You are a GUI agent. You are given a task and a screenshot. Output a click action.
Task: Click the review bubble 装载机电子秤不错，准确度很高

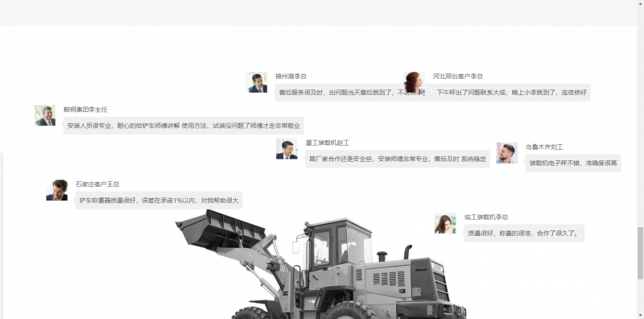coord(573,164)
